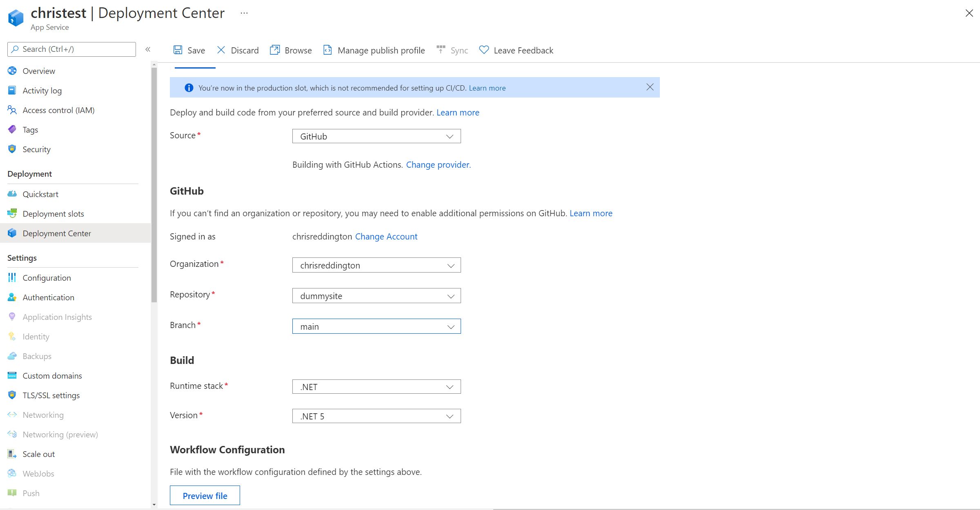
Task: Trigger the Sync icon in the toolbar
Action: 441,50
